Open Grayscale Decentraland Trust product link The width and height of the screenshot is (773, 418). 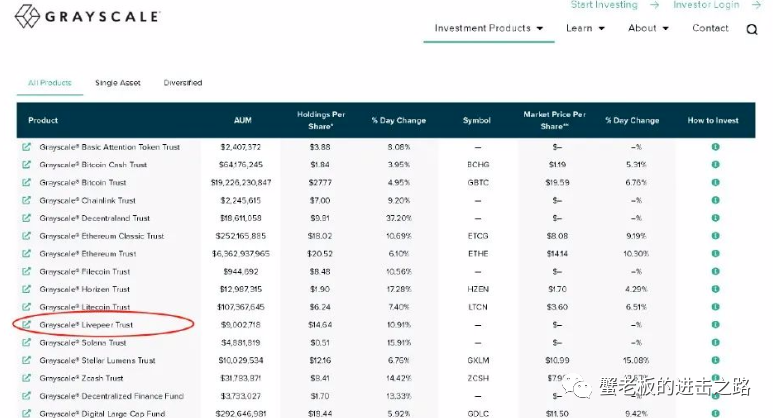95,218
